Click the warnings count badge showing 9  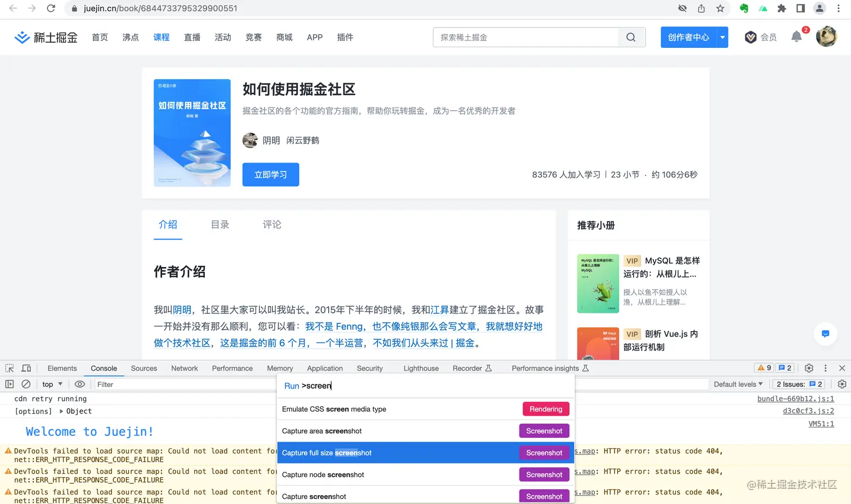[764, 368]
